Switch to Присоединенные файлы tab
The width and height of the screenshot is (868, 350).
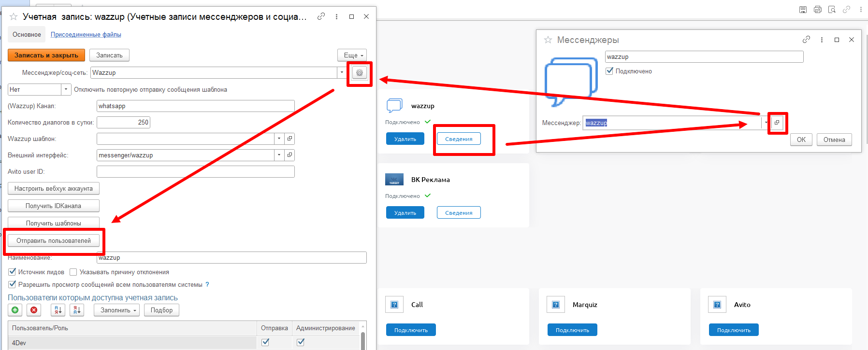click(x=86, y=35)
